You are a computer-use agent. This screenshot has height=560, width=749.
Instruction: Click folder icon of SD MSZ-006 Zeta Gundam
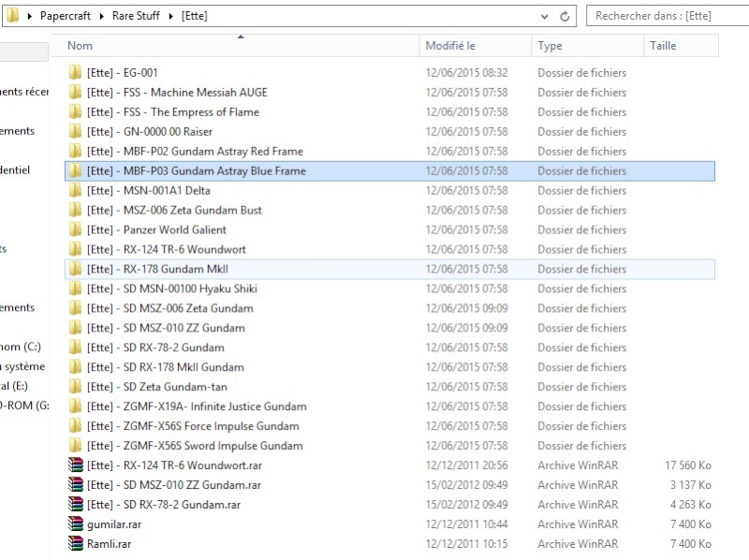pos(75,308)
